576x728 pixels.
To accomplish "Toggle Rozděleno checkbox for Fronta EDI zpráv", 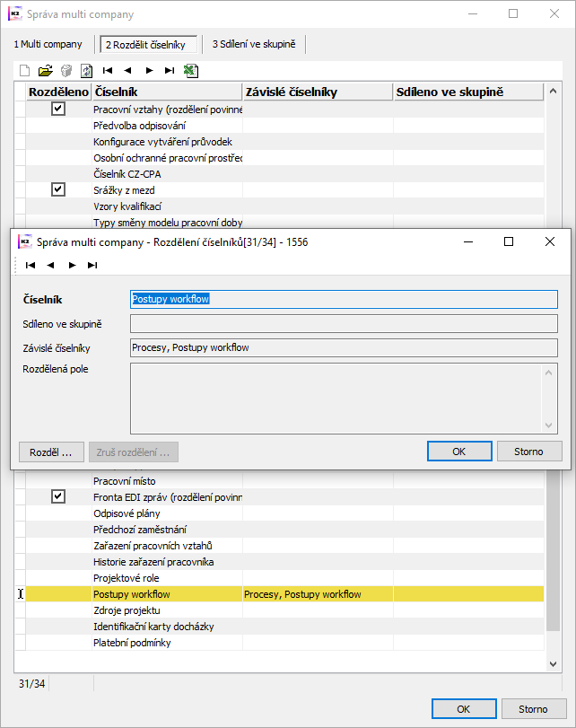I will 58,496.
